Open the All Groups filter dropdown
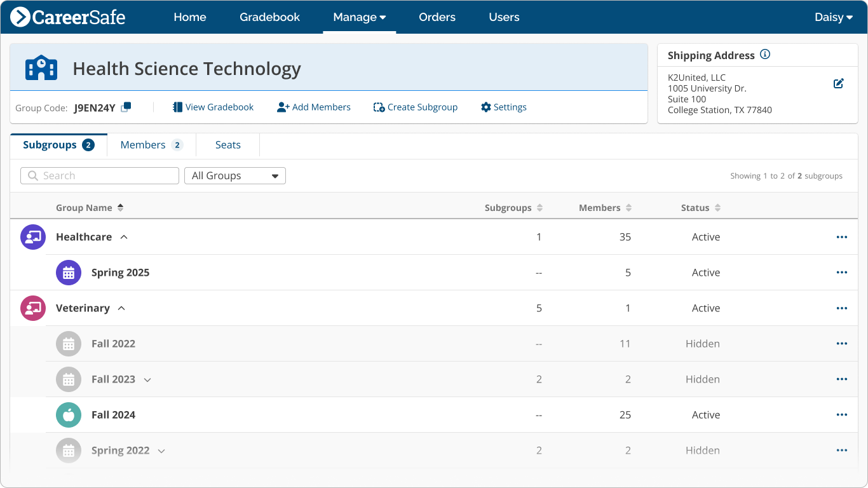 pos(234,175)
